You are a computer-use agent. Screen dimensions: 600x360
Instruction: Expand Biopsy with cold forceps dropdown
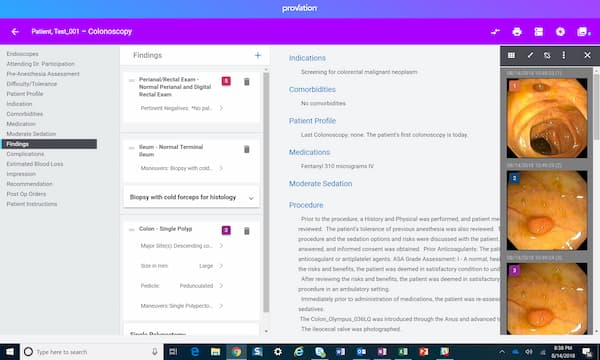coord(251,198)
